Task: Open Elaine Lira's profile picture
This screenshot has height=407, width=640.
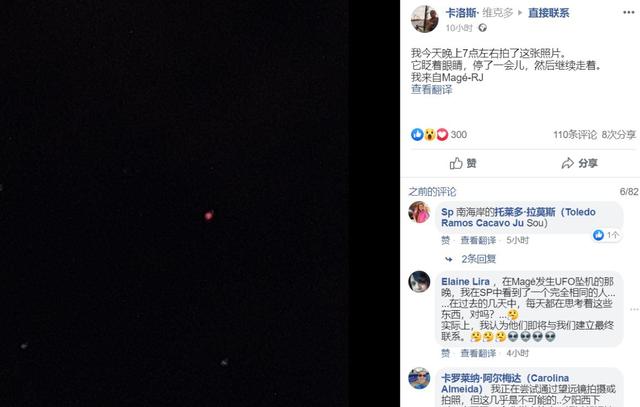Action: 419,282
